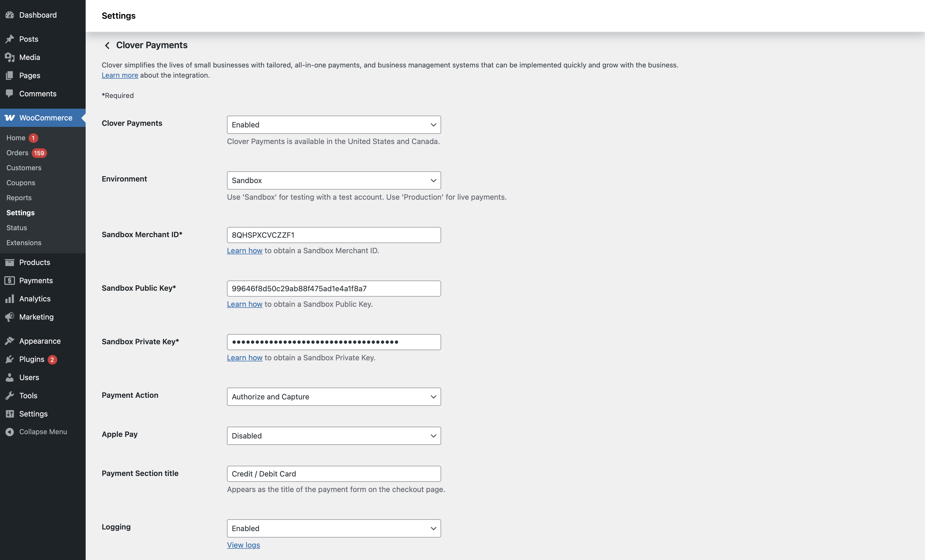
Task: Open the Clover Payments enabled/disabled dropdown
Action: (x=333, y=125)
